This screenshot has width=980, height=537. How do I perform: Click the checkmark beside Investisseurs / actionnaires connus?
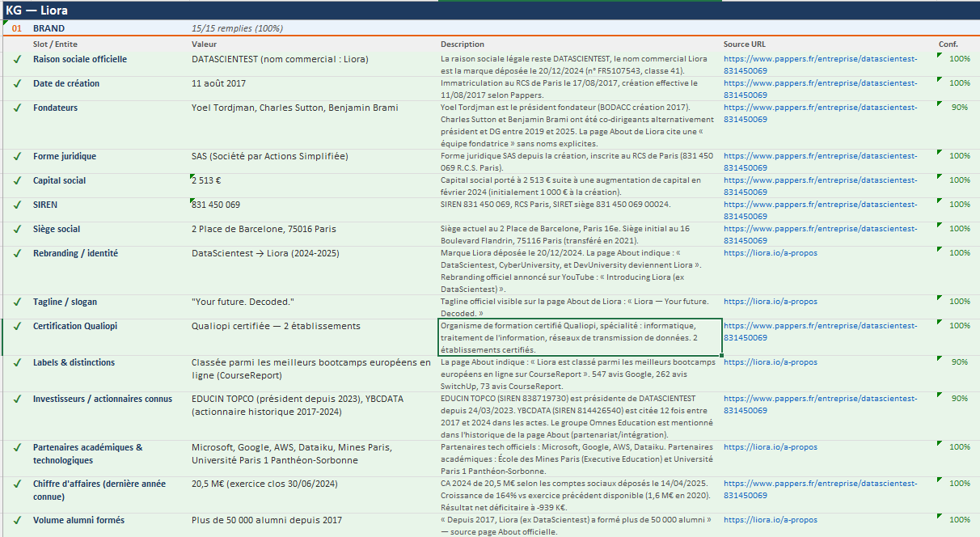click(16, 399)
